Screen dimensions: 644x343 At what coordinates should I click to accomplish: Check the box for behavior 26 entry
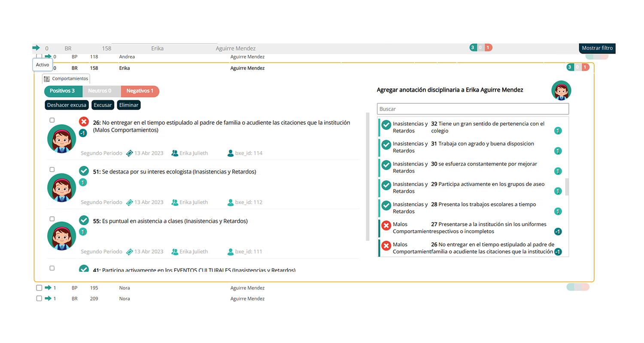pyautogui.click(x=52, y=120)
